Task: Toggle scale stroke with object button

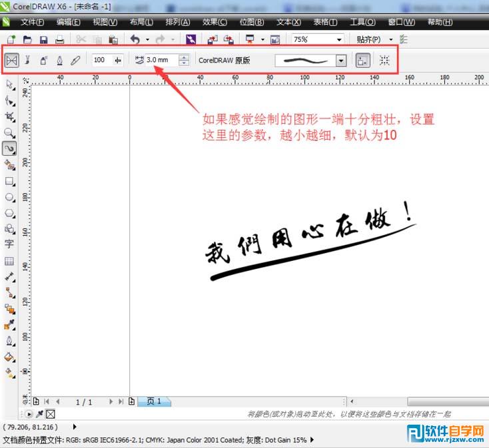Action: [x=362, y=61]
